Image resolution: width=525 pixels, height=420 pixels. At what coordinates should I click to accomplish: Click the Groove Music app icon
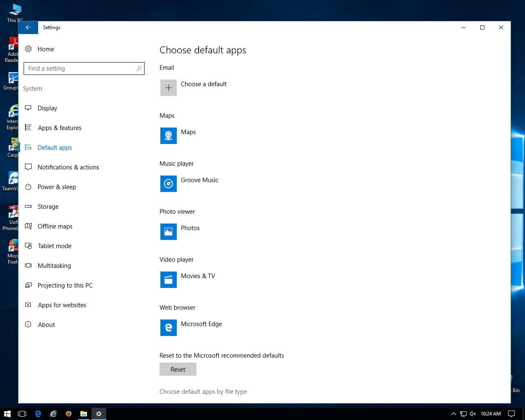click(169, 184)
